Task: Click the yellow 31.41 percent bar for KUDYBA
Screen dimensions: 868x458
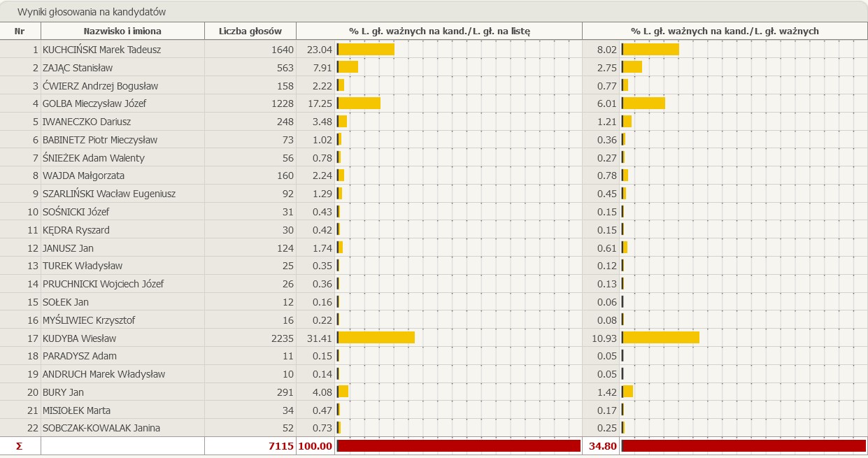Action: [376, 338]
